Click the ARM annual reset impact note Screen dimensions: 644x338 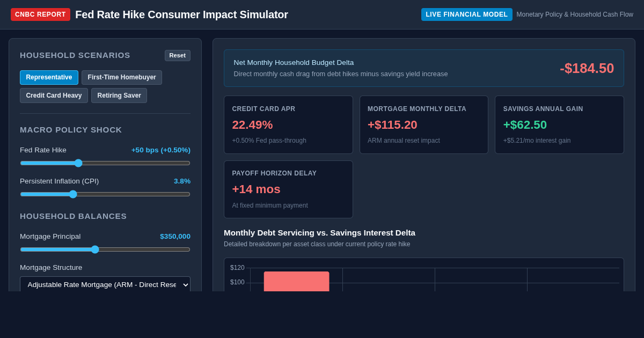(404, 141)
